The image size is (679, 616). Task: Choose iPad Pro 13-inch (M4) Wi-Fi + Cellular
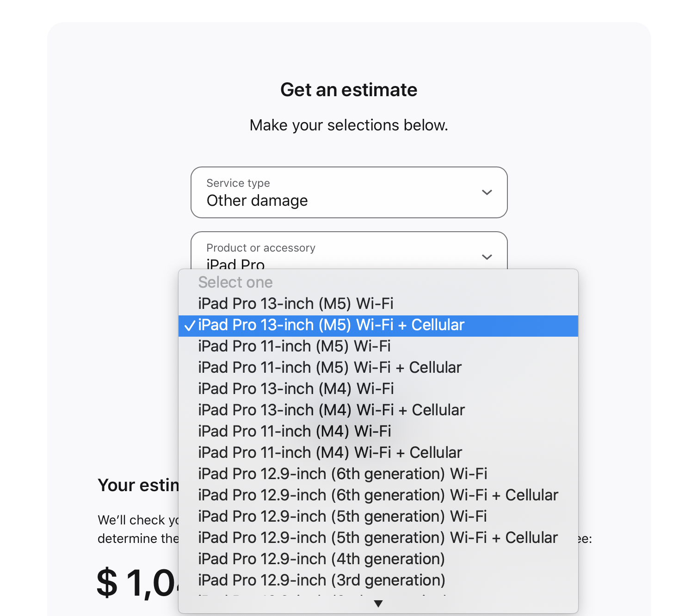point(331,410)
